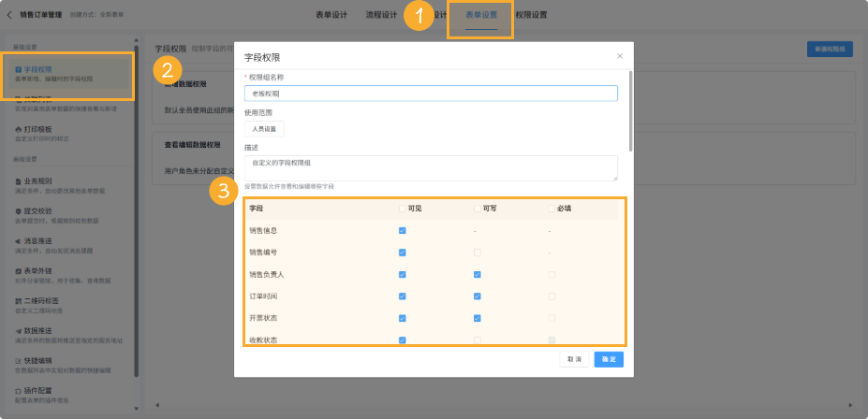Screen dimensions: 868x419
Task: Click the 消息推送 speaker icon
Action: [19, 241]
